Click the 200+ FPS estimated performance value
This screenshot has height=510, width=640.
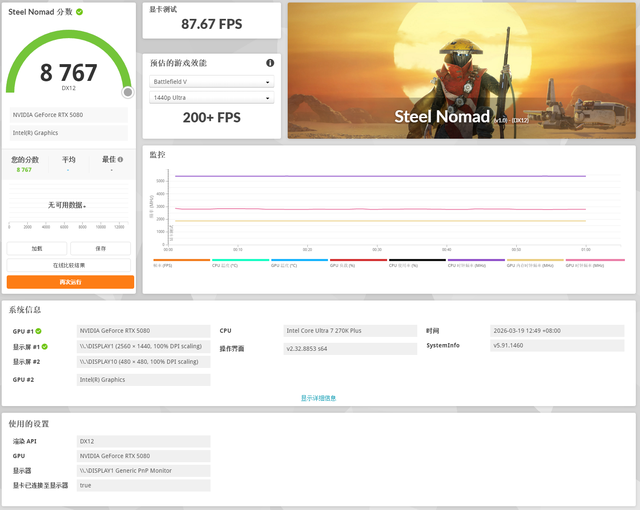[211, 118]
